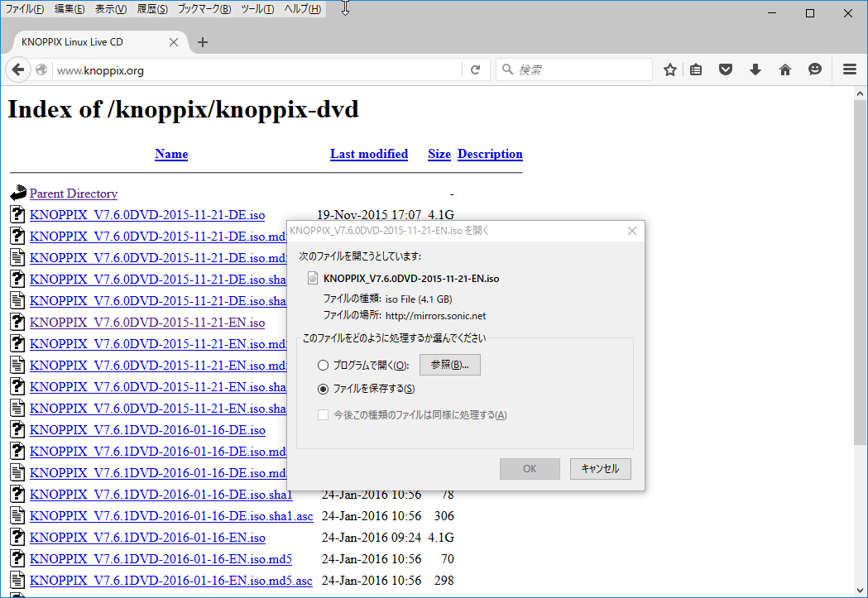Open KNOPPIX_V7.6.1DVD-2016-01-16-EN.iso.md5 link
The height and width of the screenshot is (598, 868).
coord(161,559)
